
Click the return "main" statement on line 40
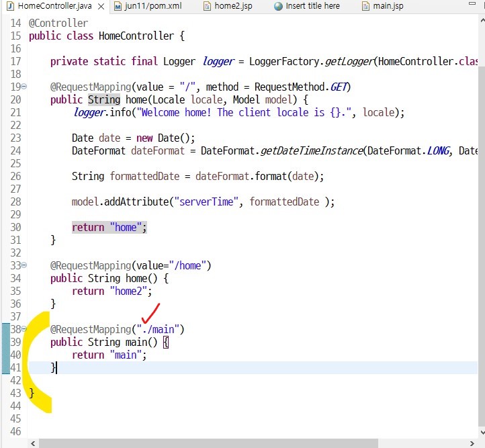tap(109, 355)
